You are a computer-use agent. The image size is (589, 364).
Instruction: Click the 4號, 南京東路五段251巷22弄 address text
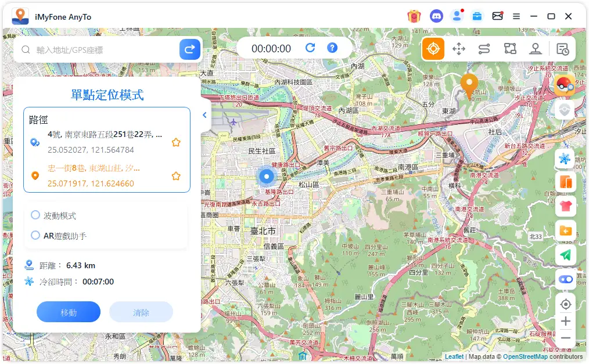[x=105, y=134]
